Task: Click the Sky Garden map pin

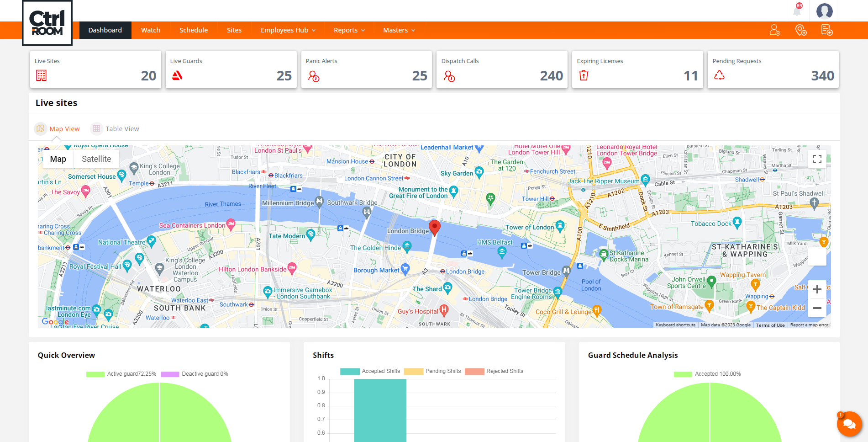Action: tap(479, 172)
